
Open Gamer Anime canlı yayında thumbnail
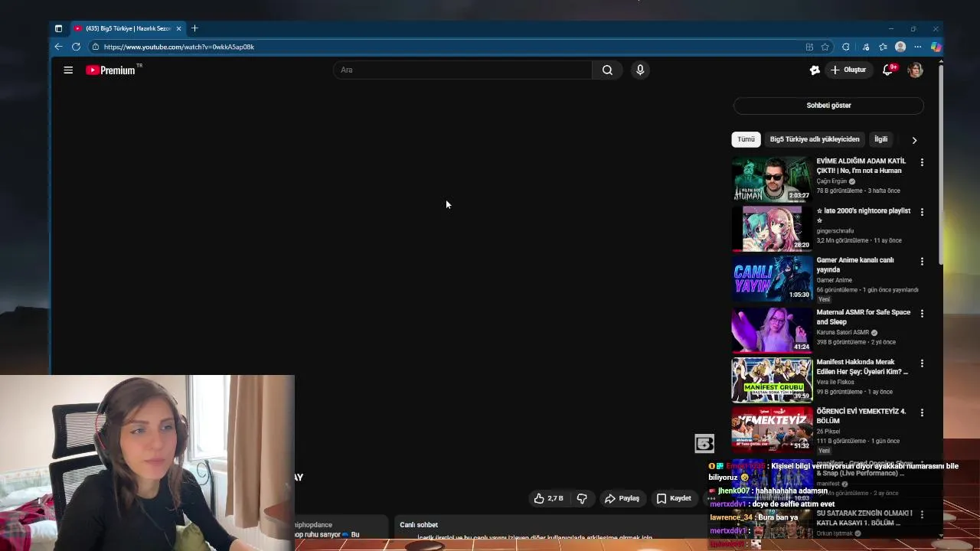tap(772, 279)
